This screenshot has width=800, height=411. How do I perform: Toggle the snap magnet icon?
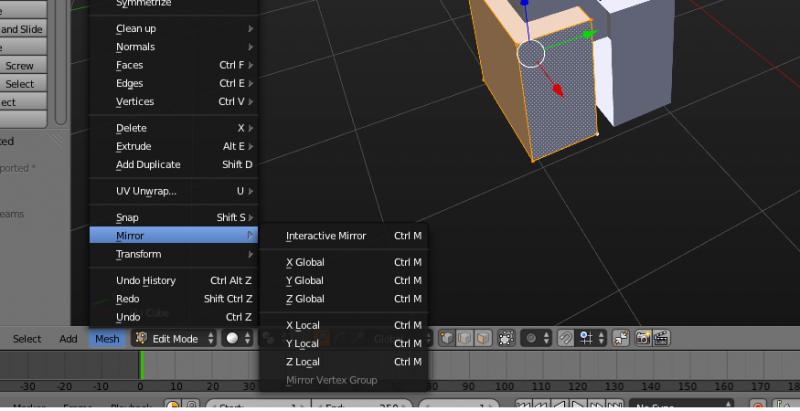pyautogui.click(x=565, y=338)
